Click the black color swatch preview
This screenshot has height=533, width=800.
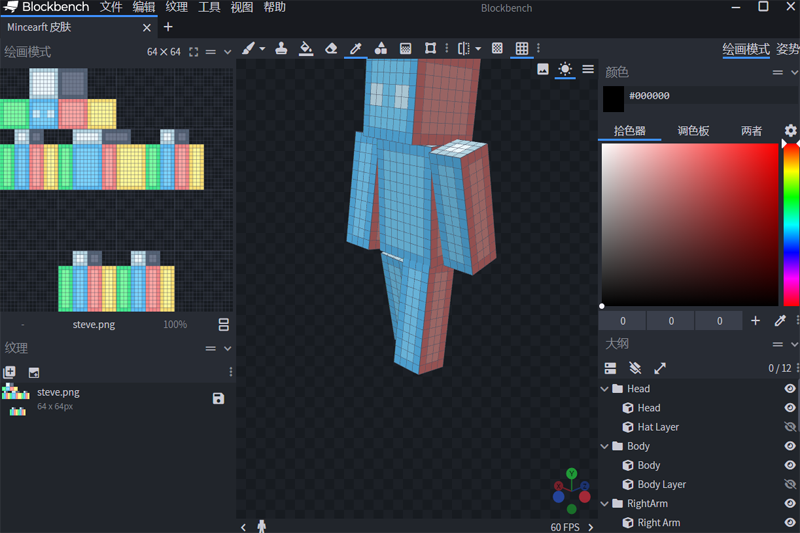click(x=613, y=96)
